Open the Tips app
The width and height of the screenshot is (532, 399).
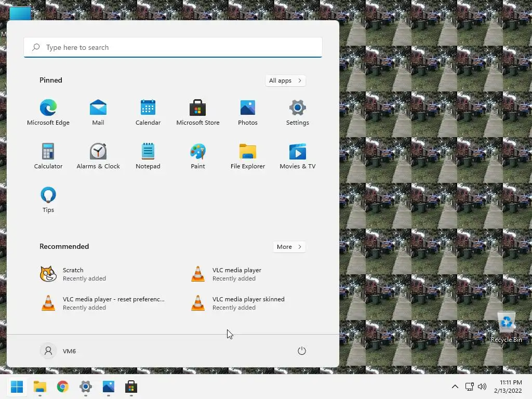(48, 200)
